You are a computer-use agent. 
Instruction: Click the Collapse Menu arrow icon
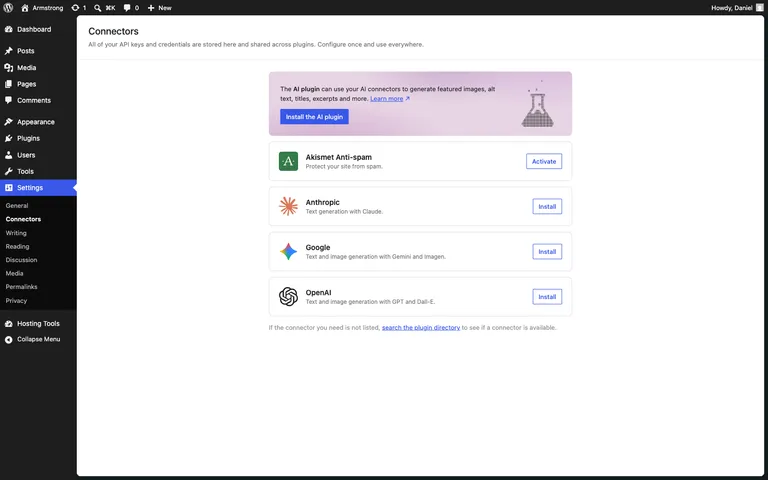coord(8,339)
